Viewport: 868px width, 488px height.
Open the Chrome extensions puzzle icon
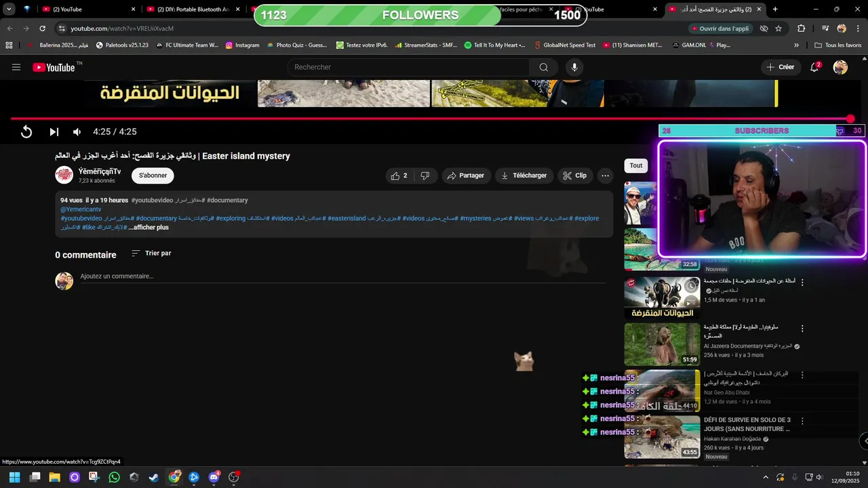tap(801, 28)
